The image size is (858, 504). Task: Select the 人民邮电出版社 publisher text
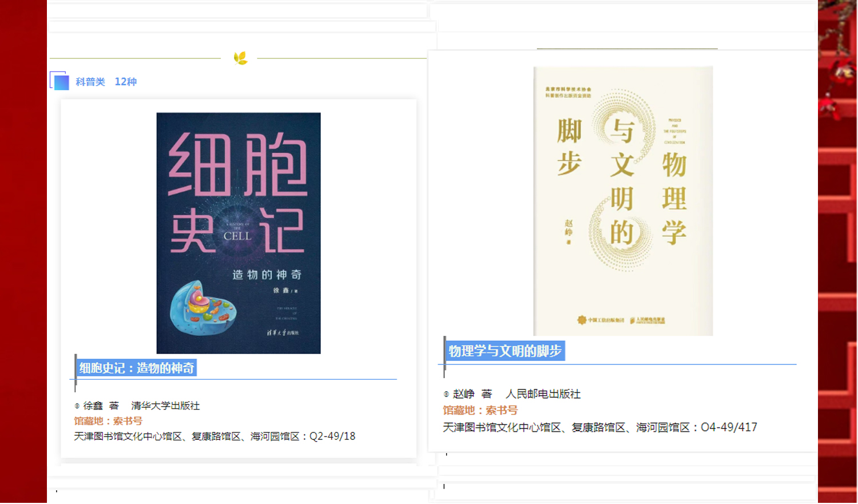[543, 394]
